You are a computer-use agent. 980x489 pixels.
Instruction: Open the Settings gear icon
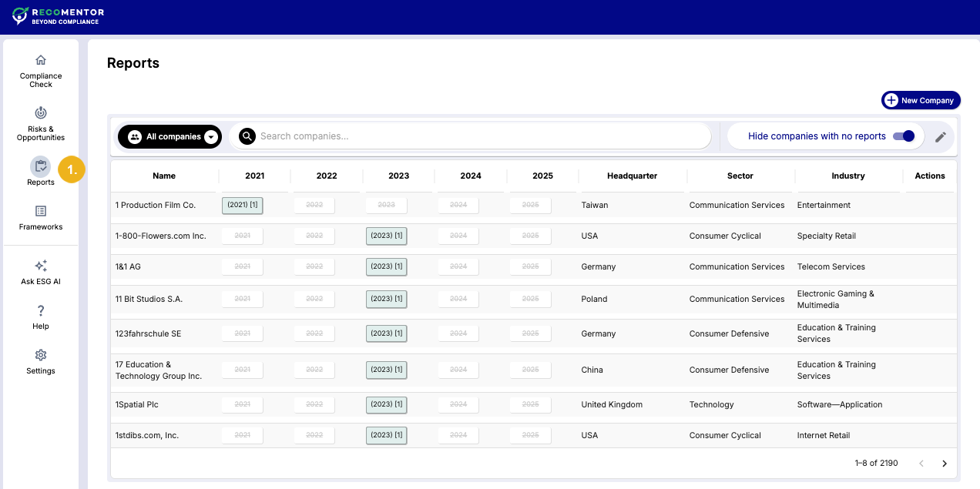tap(41, 355)
